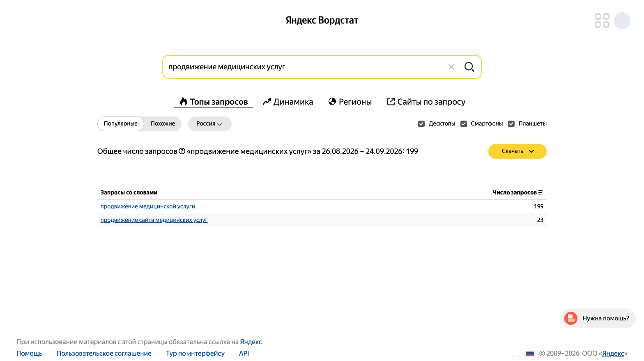Viewport: 644px width, 361px height.
Task: Expand the Россия region dropdown
Action: (x=209, y=124)
